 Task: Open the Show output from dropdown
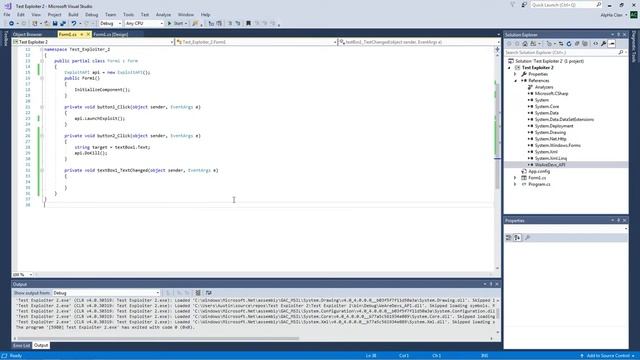pos(158,293)
